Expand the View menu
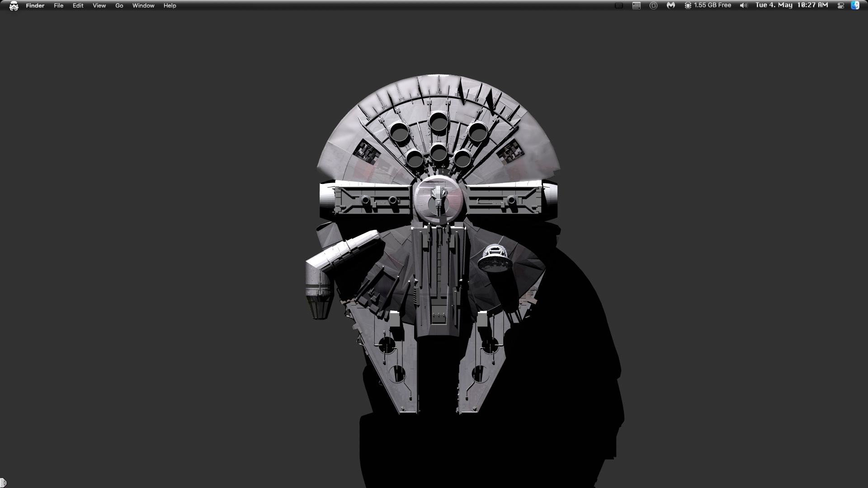The image size is (868, 488). click(99, 5)
